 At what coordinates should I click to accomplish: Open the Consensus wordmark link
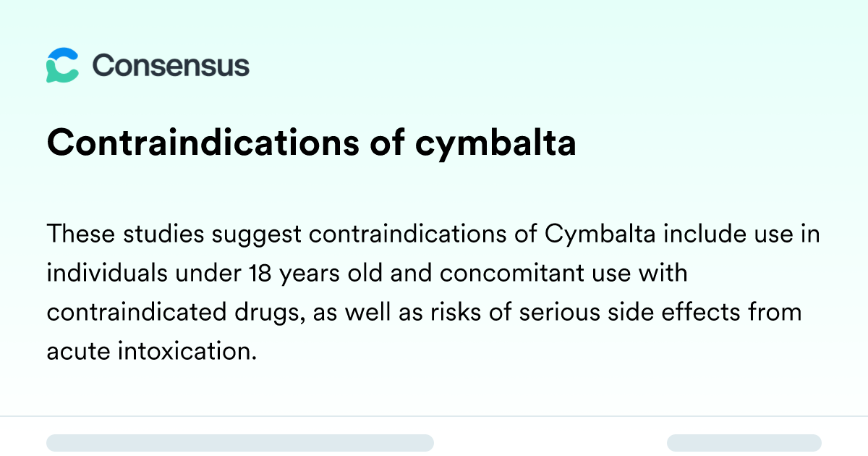[x=171, y=65]
